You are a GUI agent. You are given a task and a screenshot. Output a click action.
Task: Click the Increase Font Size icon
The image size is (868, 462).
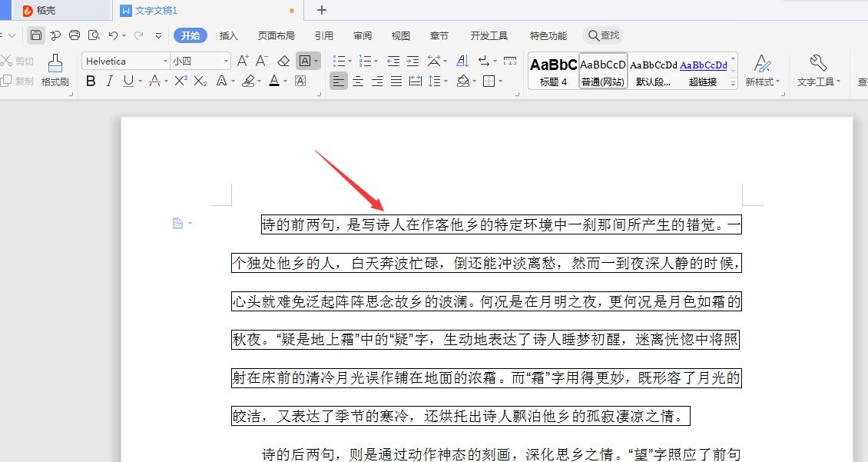pos(241,61)
